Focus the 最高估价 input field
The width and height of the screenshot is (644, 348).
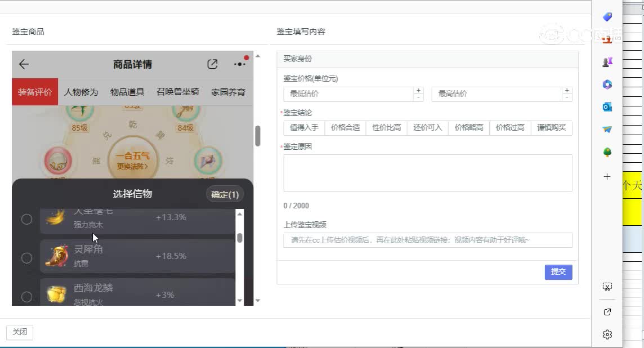496,93
